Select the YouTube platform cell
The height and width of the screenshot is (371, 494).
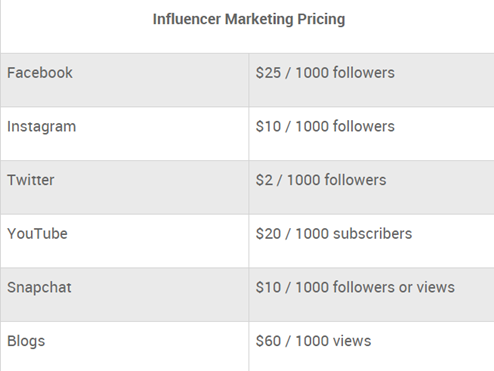tap(124, 241)
